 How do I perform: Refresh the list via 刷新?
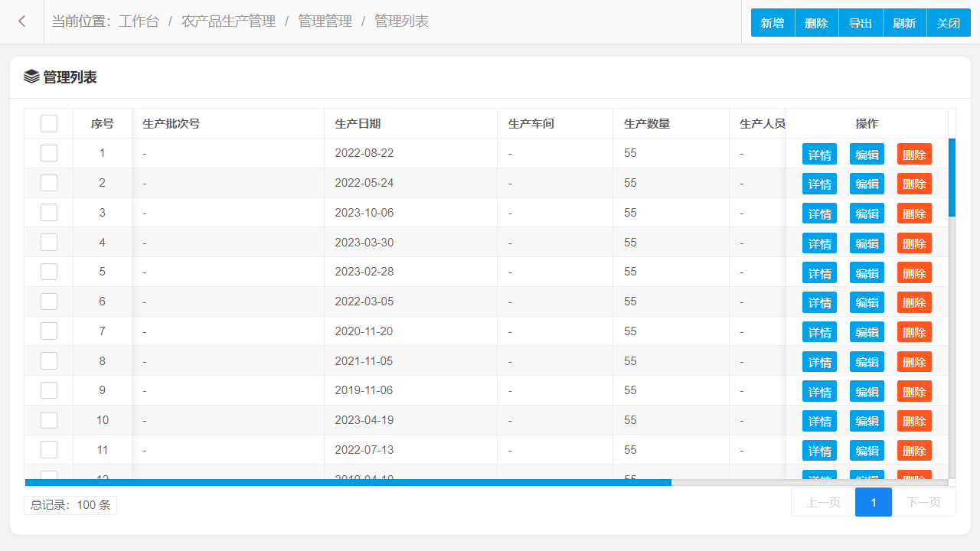(x=905, y=23)
